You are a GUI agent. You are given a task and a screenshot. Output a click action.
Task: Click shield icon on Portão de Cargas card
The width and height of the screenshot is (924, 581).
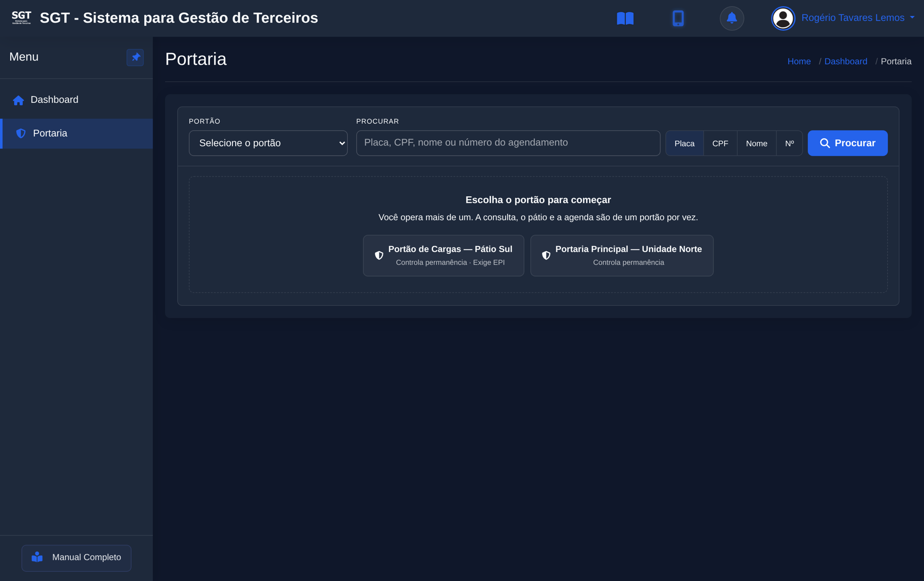(x=379, y=255)
